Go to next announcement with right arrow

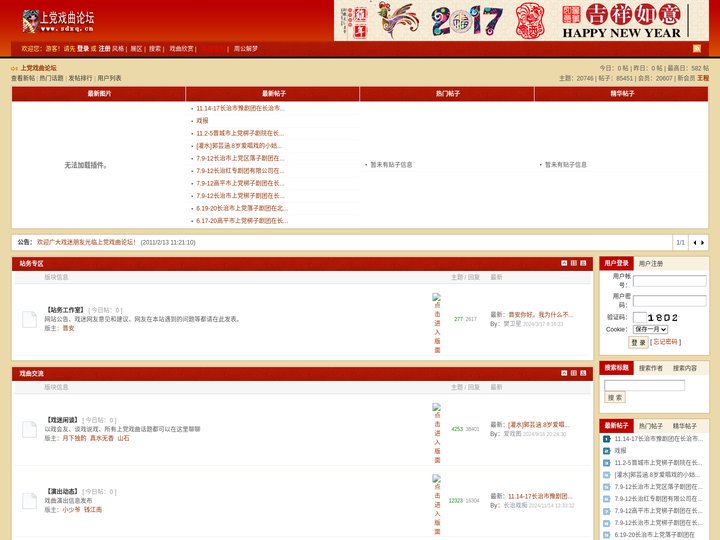coord(702,242)
